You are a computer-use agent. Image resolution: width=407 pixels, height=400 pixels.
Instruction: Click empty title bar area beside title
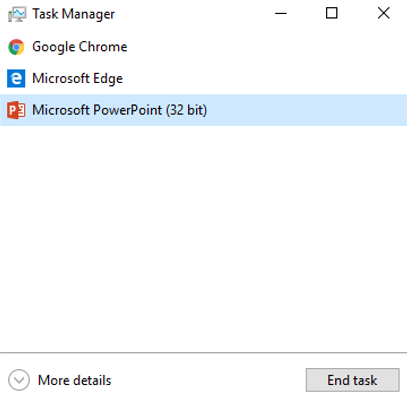coord(190,14)
